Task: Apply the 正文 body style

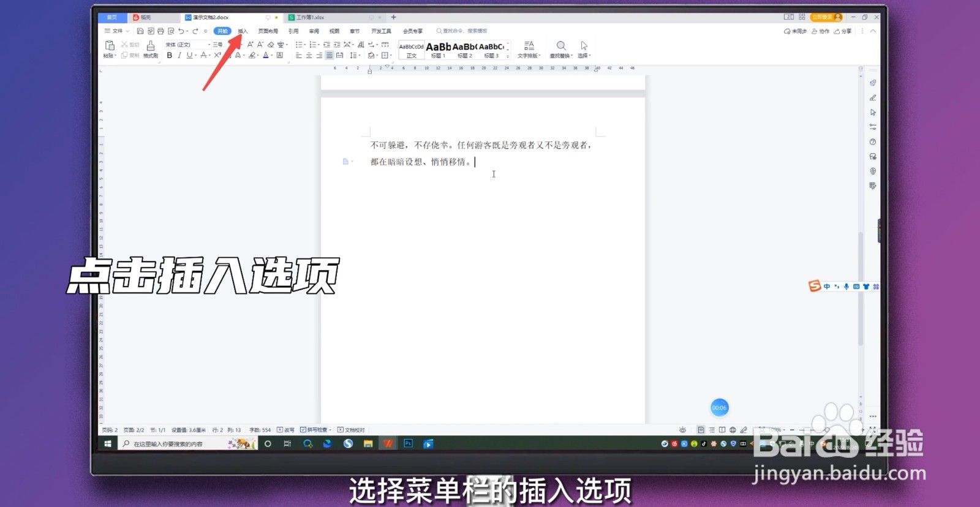Action: [x=411, y=50]
